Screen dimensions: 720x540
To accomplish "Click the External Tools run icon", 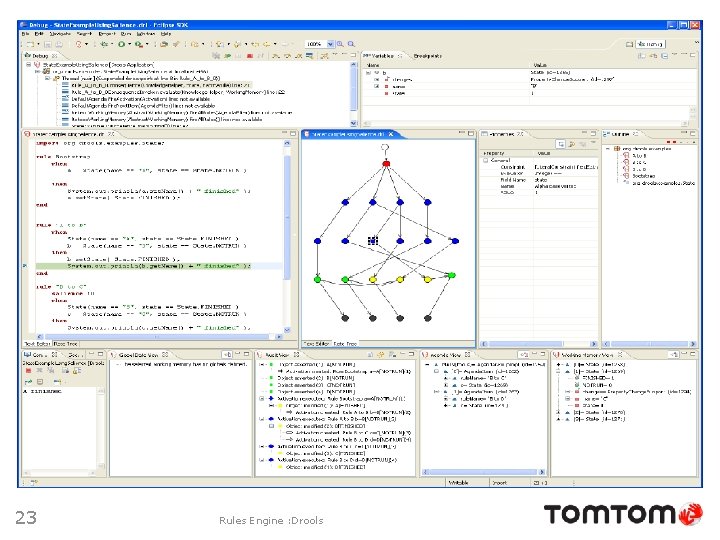I will (x=138, y=44).
